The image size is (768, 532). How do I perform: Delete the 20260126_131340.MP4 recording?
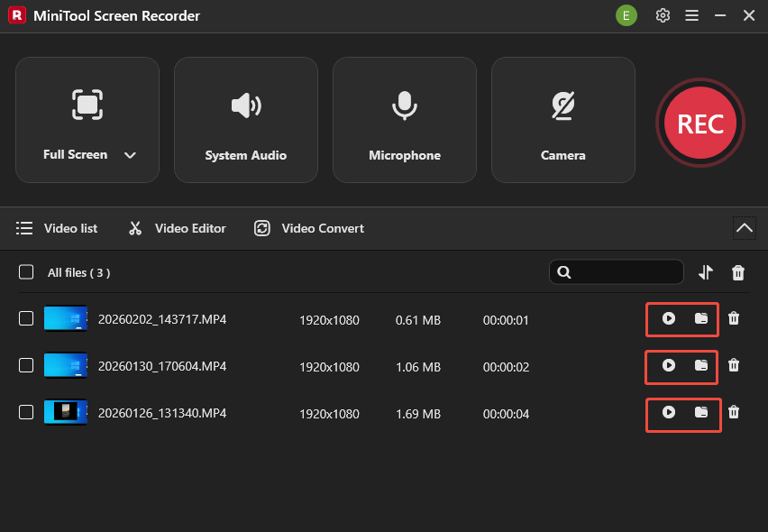(x=734, y=414)
